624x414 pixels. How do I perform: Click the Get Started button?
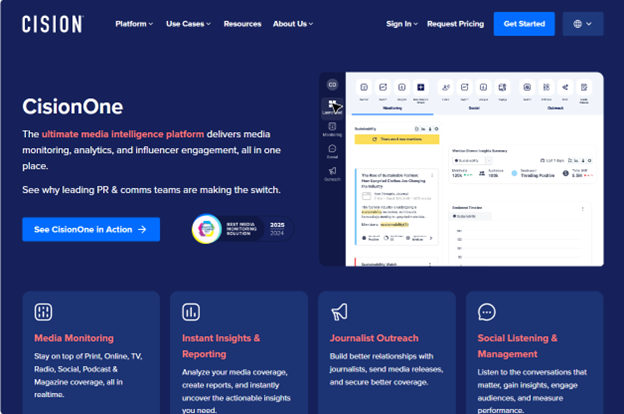[x=524, y=24]
